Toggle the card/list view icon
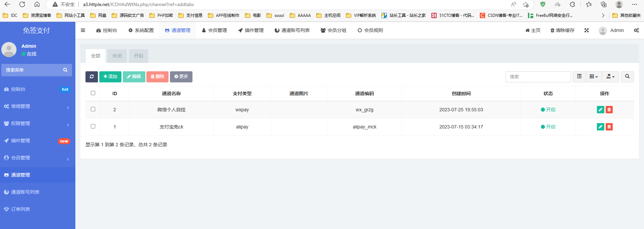 coord(579,77)
